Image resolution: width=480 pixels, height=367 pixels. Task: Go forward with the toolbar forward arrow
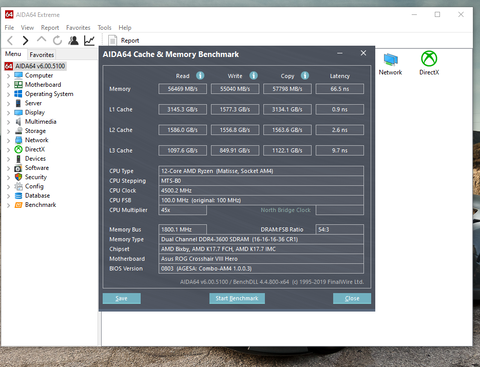25,41
